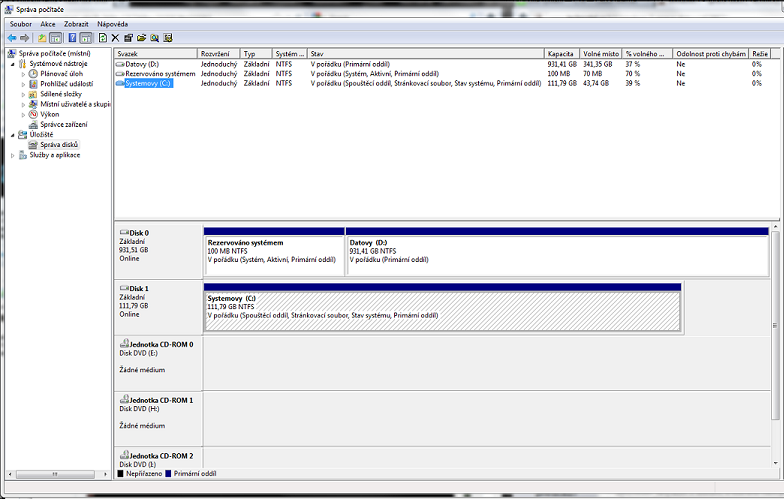Open Plánovač úloh in the tree

pyautogui.click(x=61, y=73)
